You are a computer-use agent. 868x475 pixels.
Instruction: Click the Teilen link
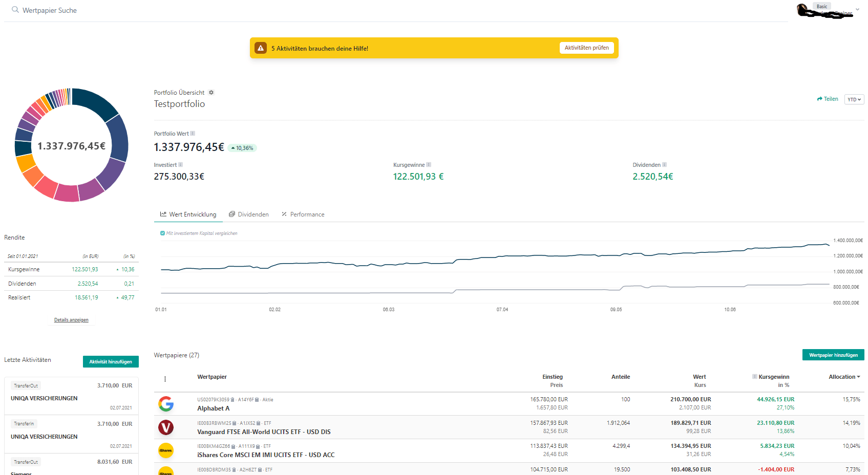[x=828, y=99]
